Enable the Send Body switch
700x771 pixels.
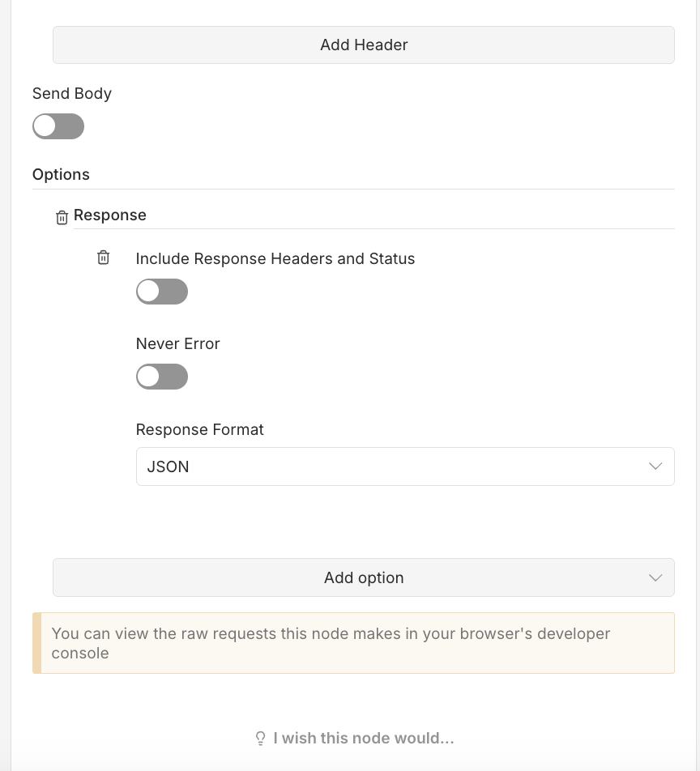pyautogui.click(x=58, y=126)
